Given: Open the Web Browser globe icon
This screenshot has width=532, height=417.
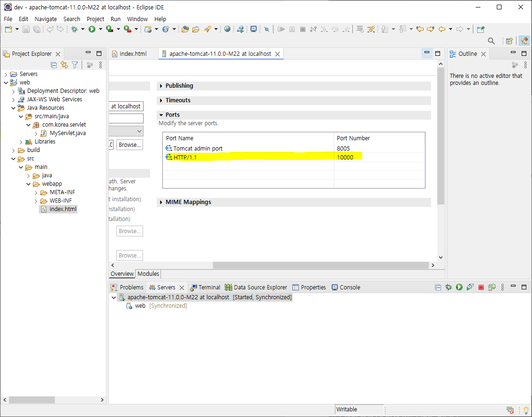Looking at the screenshot, I should pos(228,29).
